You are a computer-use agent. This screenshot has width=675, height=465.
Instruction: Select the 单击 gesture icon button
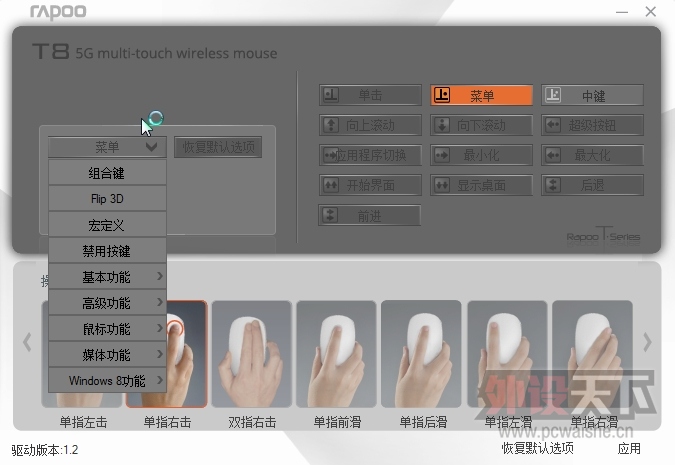tap(370, 95)
